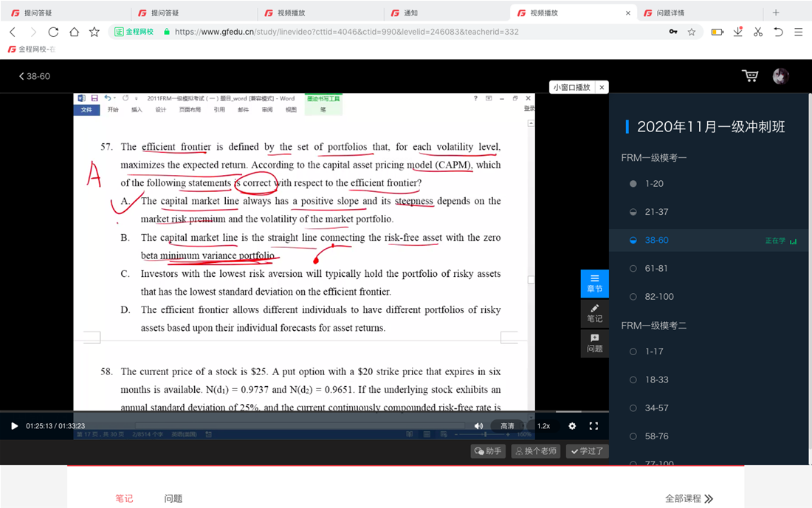The image size is (812, 508).
Task: Switch to the 通知 browser tab
Action: [x=445, y=13]
